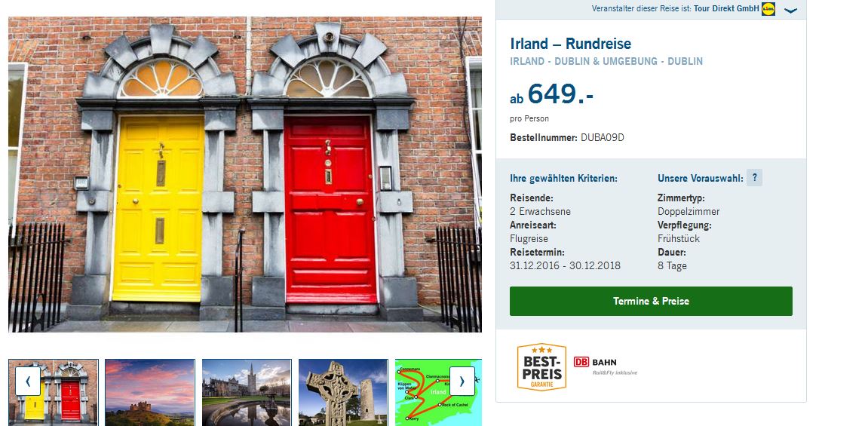Click the Irland – Rundreise title
Viewport: 868px width, 426px height.
tap(570, 44)
